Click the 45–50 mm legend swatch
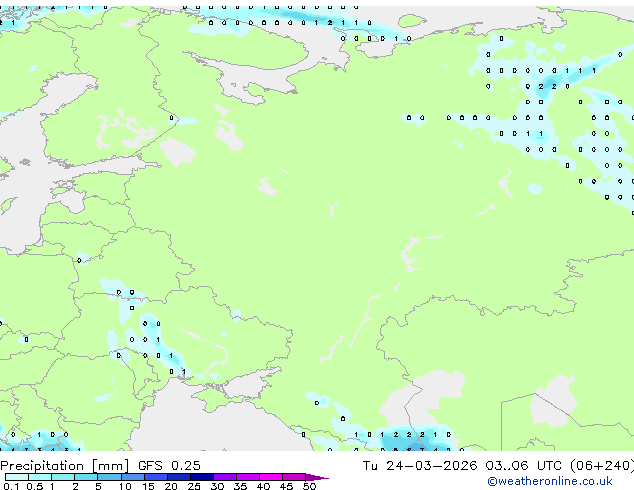Screen dimensions: 634x490 coord(294,477)
